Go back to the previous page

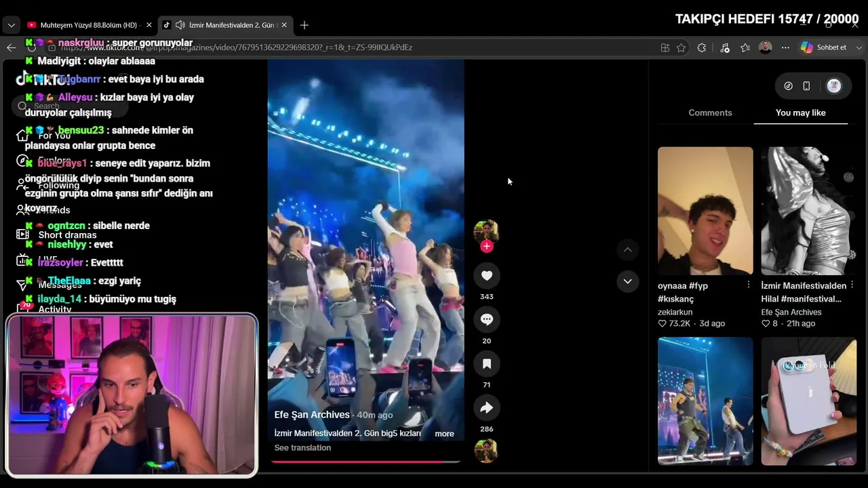(11, 47)
